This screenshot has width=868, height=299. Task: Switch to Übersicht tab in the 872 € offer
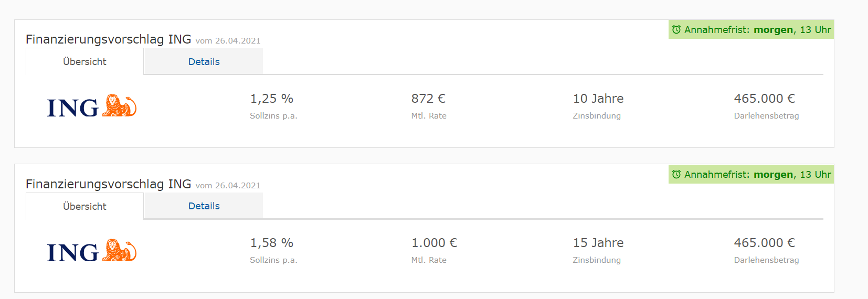coord(84,62)
